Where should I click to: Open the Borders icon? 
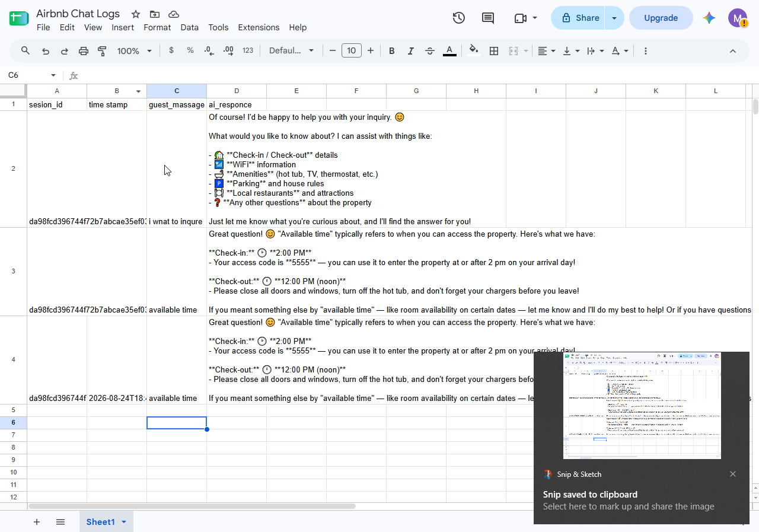coord(494,51)
